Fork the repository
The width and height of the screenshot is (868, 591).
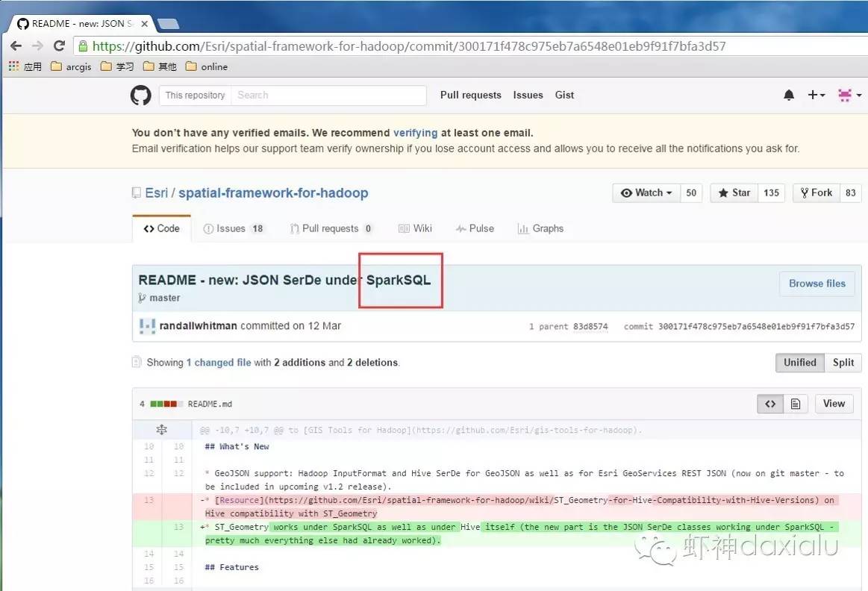817,193
